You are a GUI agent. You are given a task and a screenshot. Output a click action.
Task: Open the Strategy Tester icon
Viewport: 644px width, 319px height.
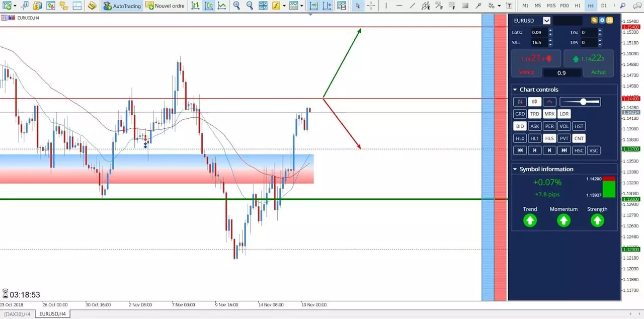92,6
